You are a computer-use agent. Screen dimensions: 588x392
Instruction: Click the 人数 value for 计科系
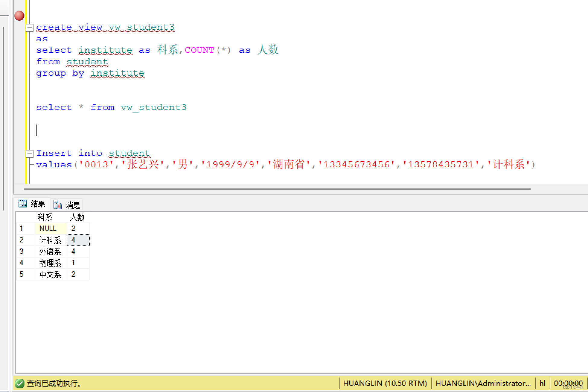78,240
